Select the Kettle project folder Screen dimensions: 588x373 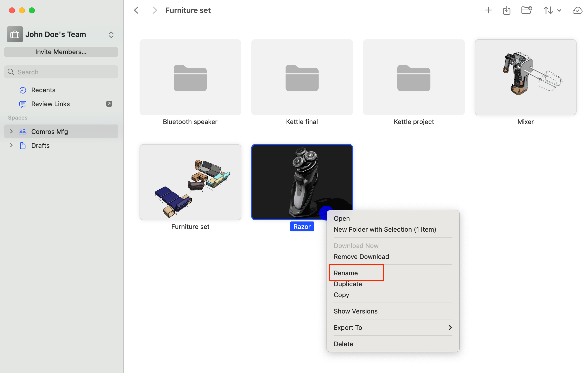pos(414,77)
